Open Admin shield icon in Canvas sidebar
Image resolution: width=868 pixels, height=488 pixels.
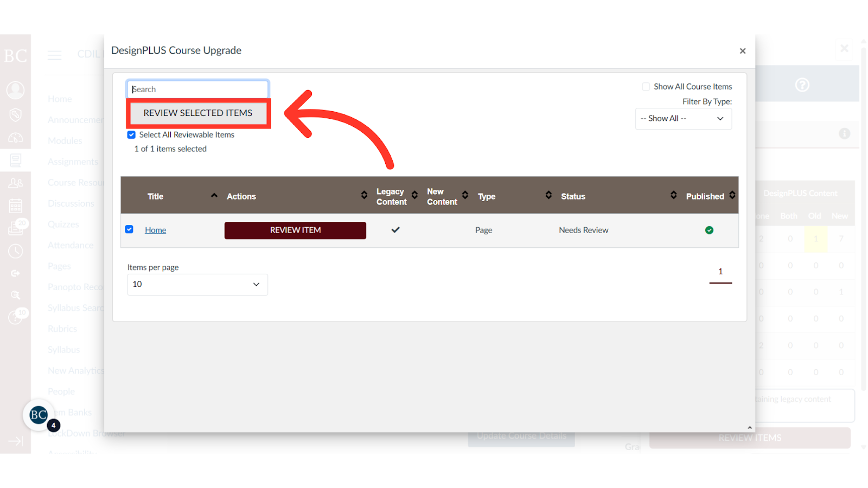click(x=15, y=114)
